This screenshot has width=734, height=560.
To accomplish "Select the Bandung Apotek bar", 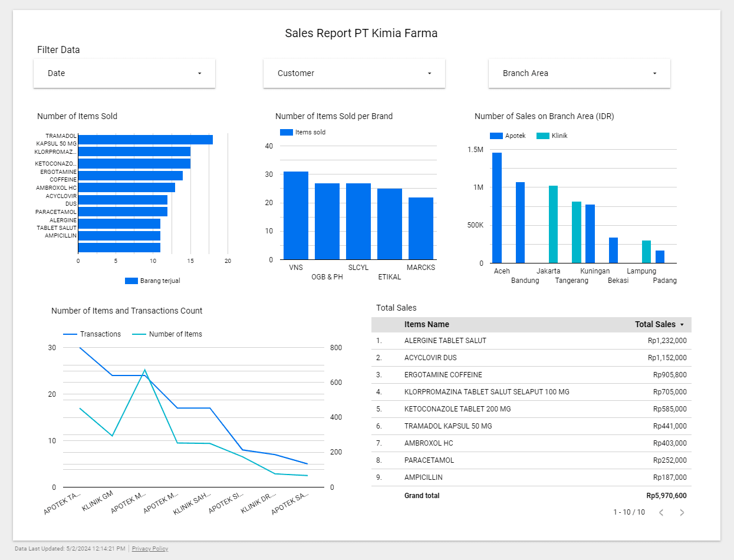I will point(521,222).
